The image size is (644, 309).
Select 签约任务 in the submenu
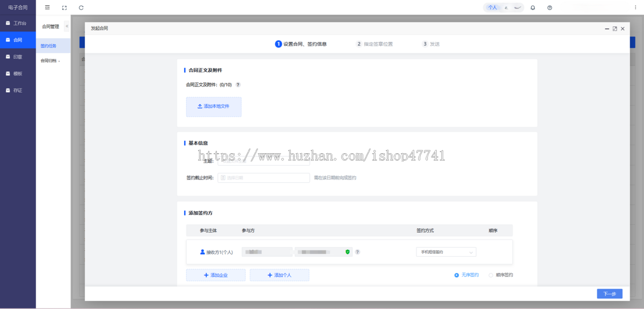tap(53, 46)
